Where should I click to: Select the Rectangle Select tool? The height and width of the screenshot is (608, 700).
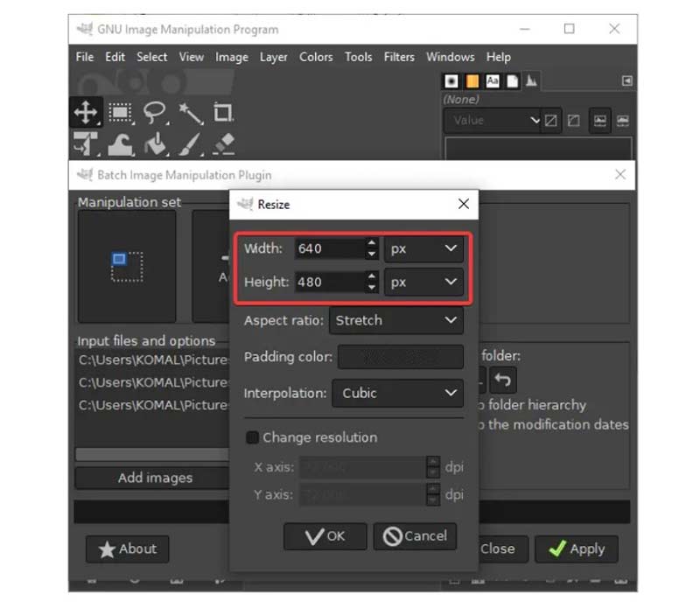[x=120, y=112]
